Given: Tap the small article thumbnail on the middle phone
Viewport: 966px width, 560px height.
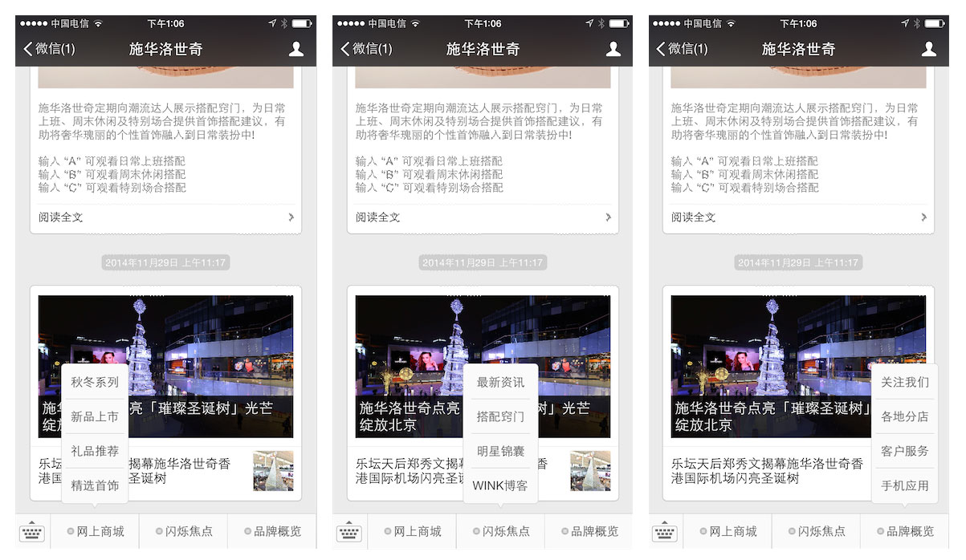Looking at the screenshot, I should coord(590,471).
